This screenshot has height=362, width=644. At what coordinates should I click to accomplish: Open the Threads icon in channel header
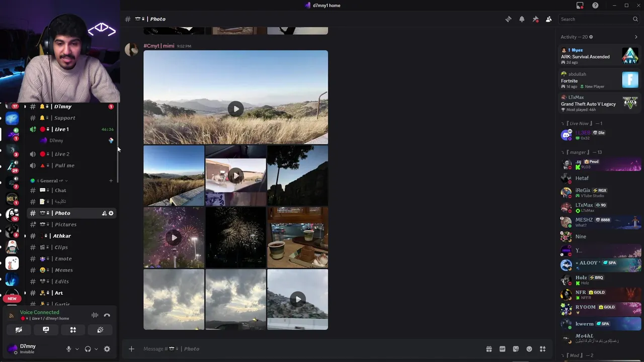(508, 19)
